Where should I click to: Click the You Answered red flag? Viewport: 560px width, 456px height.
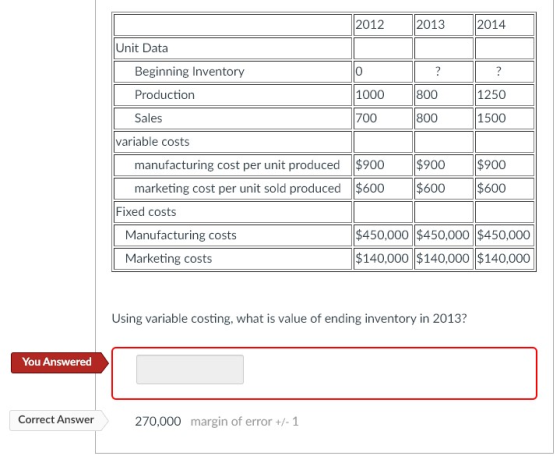tap(59, 362)
